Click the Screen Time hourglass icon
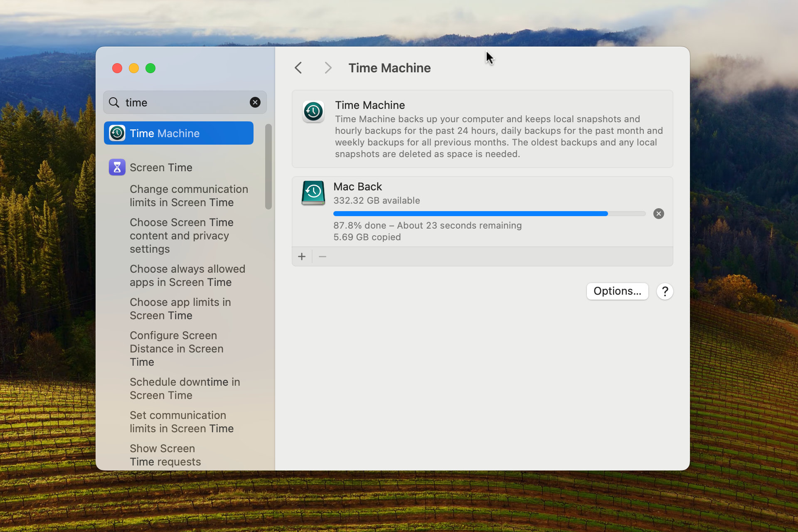 (x=117, y=167)
